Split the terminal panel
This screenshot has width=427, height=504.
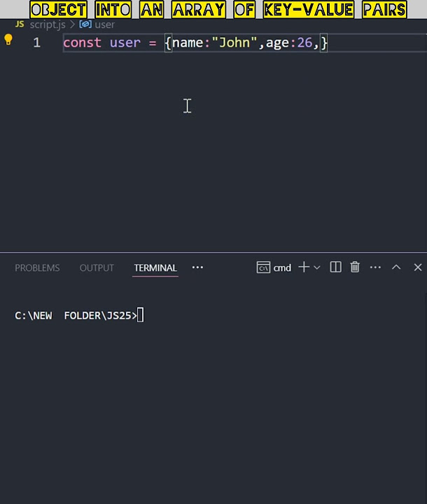336,267
